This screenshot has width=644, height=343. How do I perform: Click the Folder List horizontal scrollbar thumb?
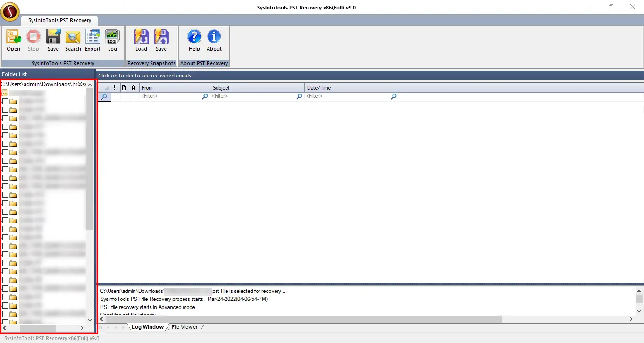point(38,328)
